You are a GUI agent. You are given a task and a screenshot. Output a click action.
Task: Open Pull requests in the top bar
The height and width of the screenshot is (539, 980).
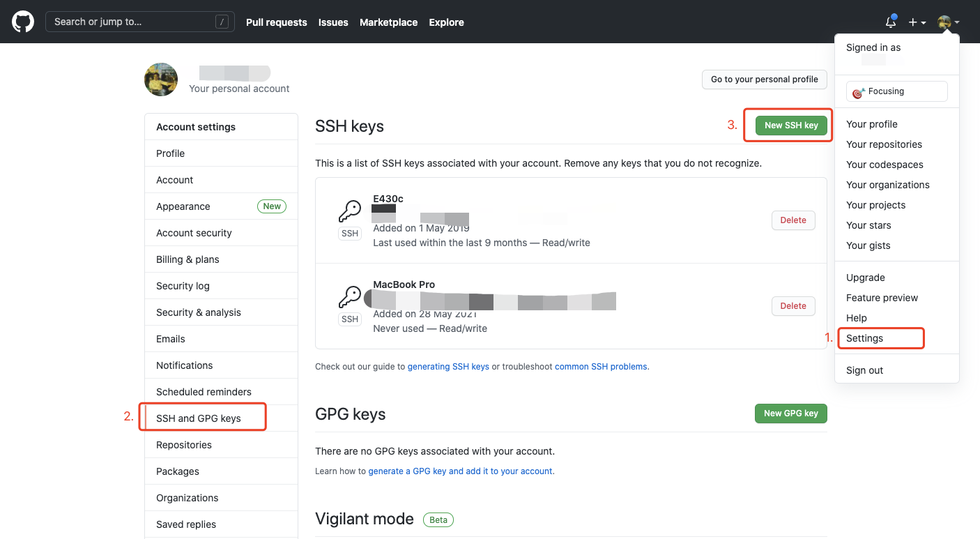pyautogui.click(x=276, y=22)
